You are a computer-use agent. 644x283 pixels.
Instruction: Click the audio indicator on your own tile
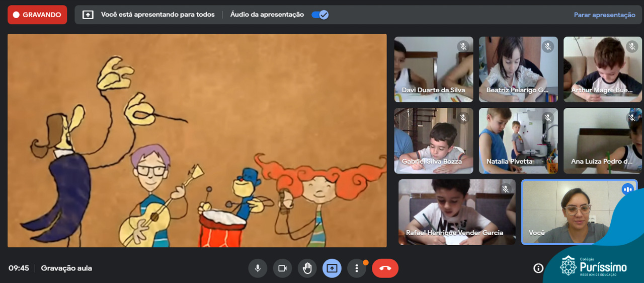click(x=627, y=189)
